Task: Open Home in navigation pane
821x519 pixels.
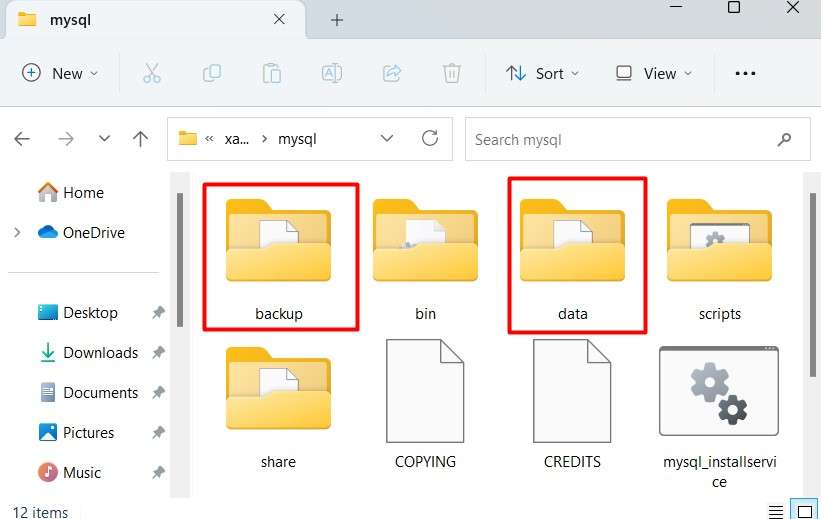Action: click(x=71, y=192)
